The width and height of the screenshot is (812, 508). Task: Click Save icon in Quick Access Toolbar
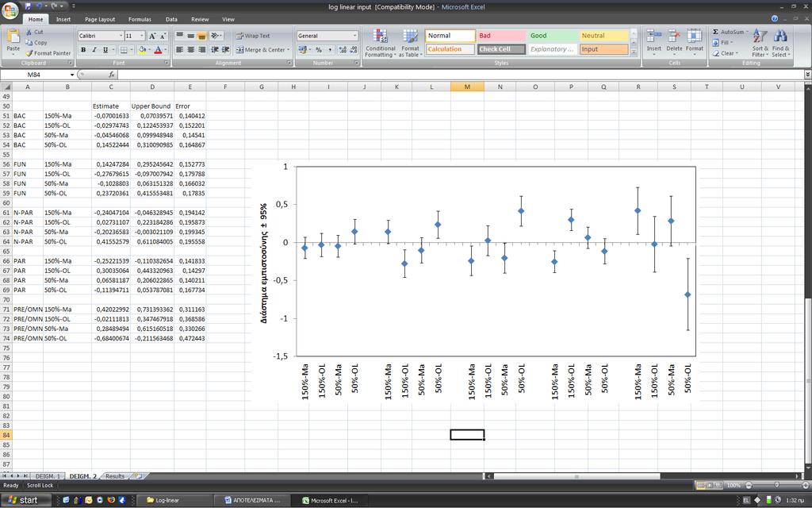28,6
